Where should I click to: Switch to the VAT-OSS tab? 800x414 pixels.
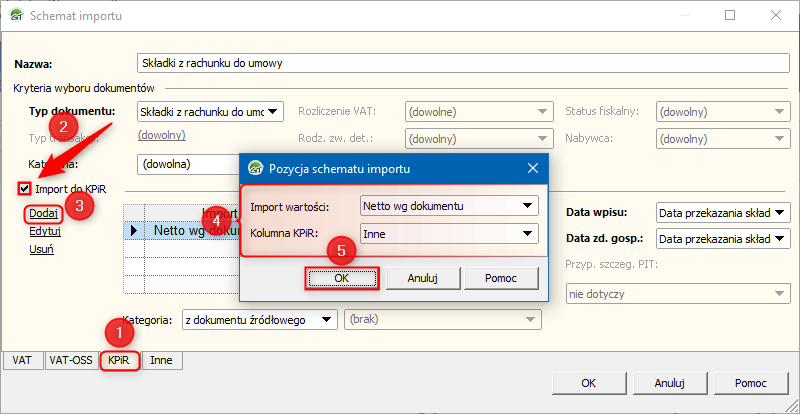pos(70,362)
